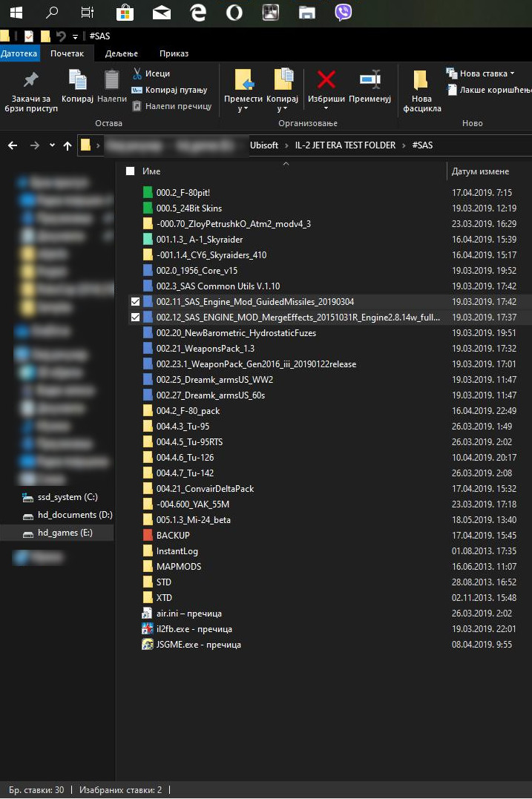Select 000.2_F-80pit! folder
This screenshot has height=799, width=532.
183,193
